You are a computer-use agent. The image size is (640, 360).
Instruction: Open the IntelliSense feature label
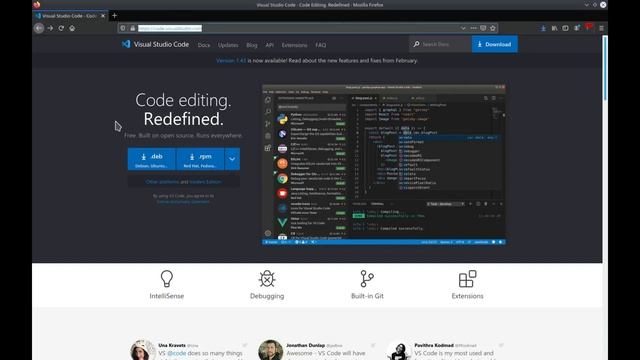point(167,296)
